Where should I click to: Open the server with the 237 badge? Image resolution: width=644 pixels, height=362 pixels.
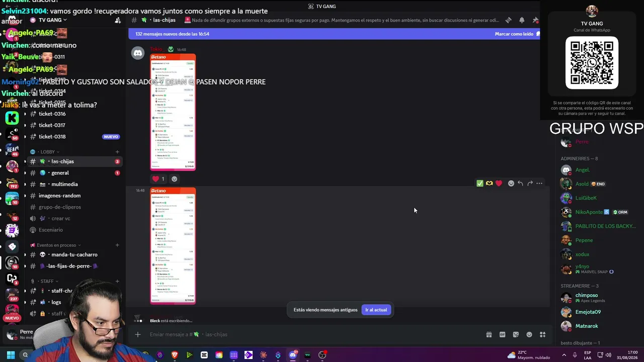click(x=12, y=295)
